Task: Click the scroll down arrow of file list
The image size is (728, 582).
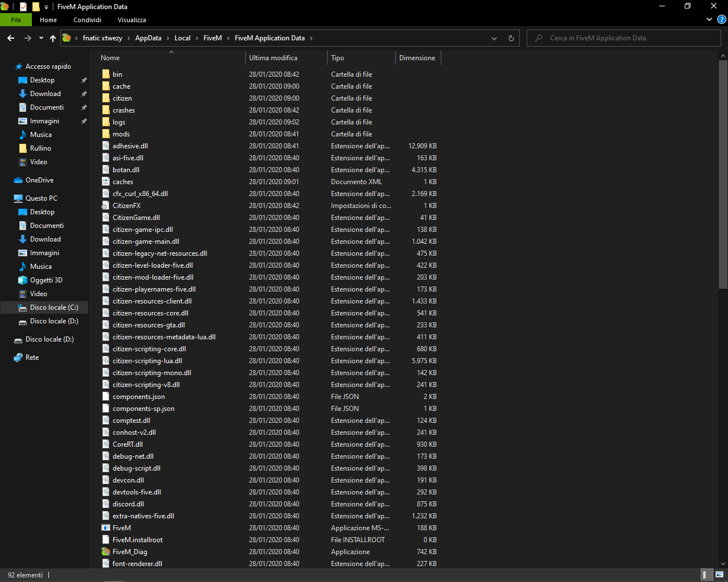Action: (x=723, y=564)
